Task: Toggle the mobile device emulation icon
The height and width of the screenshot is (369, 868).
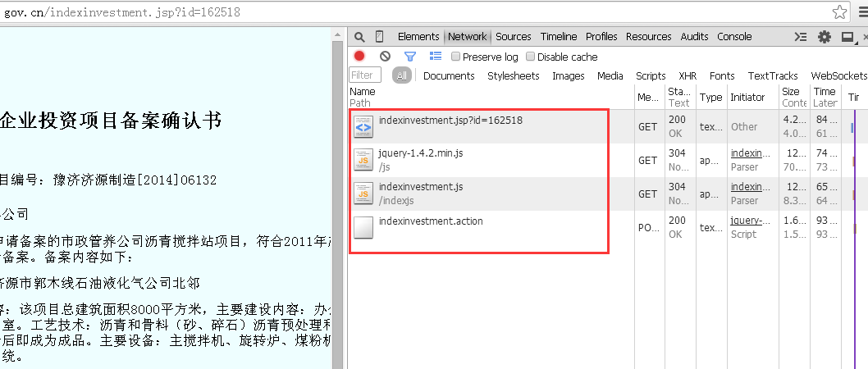Action: tap(379, 37)
